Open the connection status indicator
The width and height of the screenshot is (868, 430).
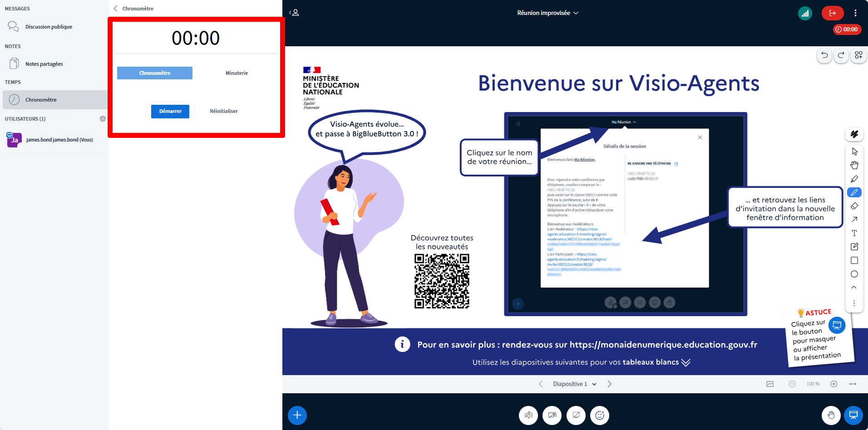click(x=805, y=13)
